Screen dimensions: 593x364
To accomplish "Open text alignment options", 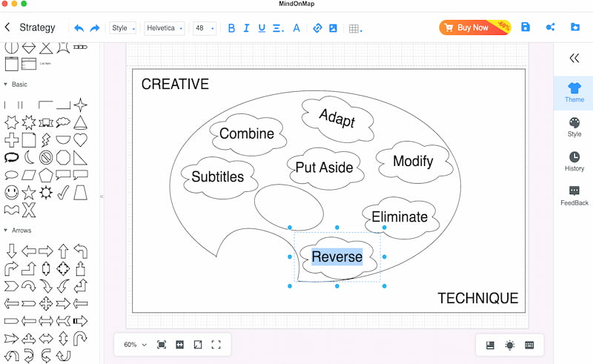I will coord(278,28).
